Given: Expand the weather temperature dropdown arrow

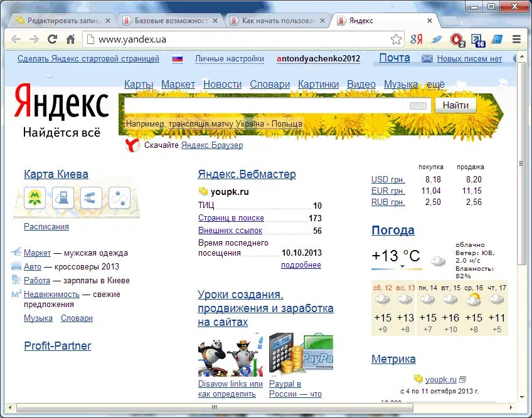Looking at the screenshot, I should pyautogui.click(x=402, y=266).
